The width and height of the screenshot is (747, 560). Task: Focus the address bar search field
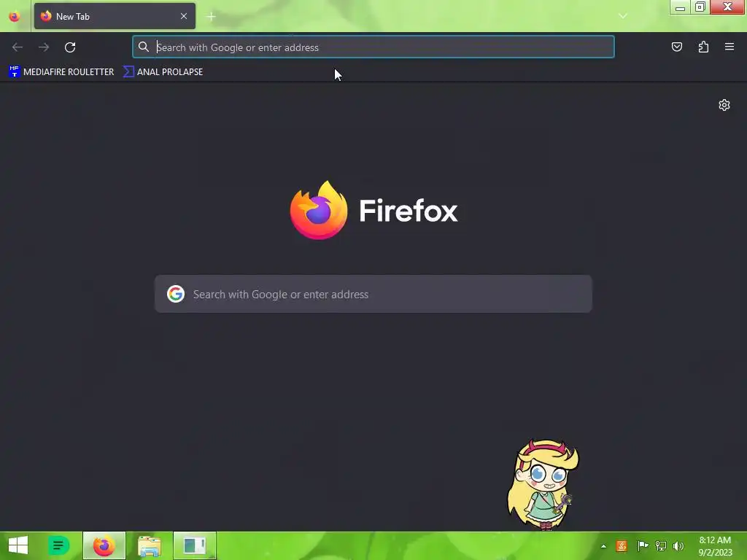tap(373, 47)
